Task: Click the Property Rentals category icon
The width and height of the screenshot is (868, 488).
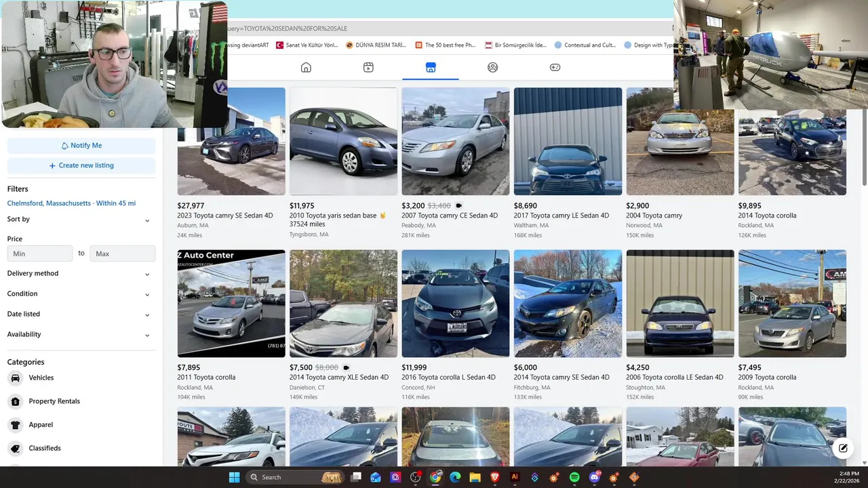Action: coord(15,401)
